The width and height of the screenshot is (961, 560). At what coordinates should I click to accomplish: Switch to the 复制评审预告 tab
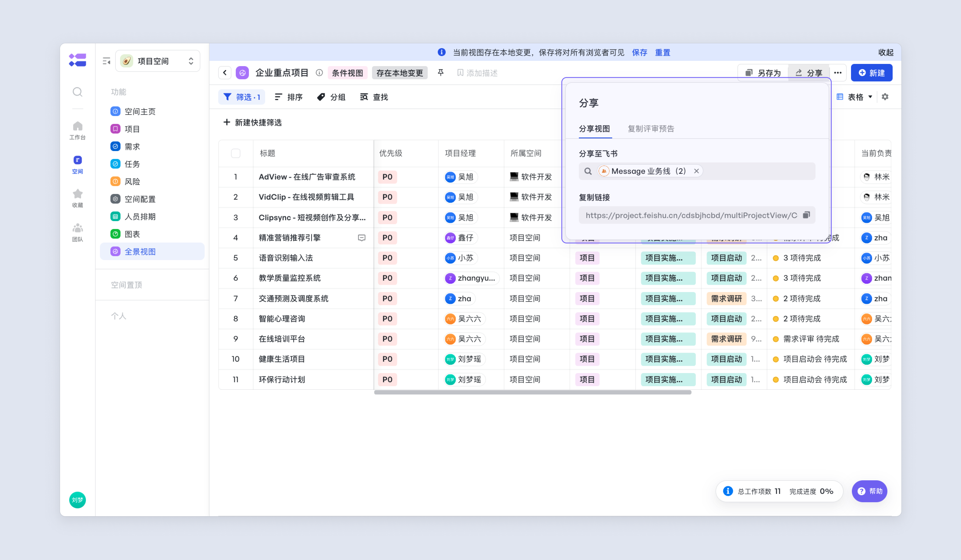click(x=651, y=129)
